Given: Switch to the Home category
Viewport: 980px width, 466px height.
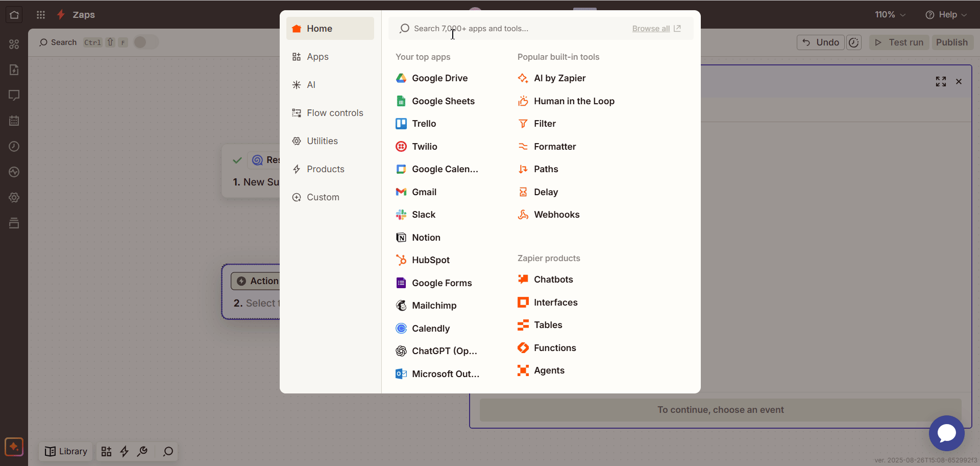Looking at the screenshot, I should [x=330, y=29].
